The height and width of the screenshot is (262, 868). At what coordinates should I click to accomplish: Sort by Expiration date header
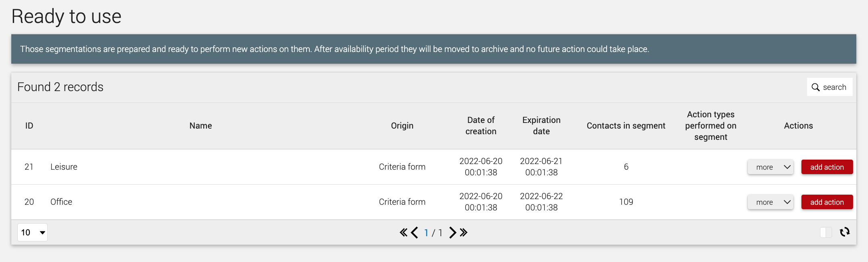541,126
